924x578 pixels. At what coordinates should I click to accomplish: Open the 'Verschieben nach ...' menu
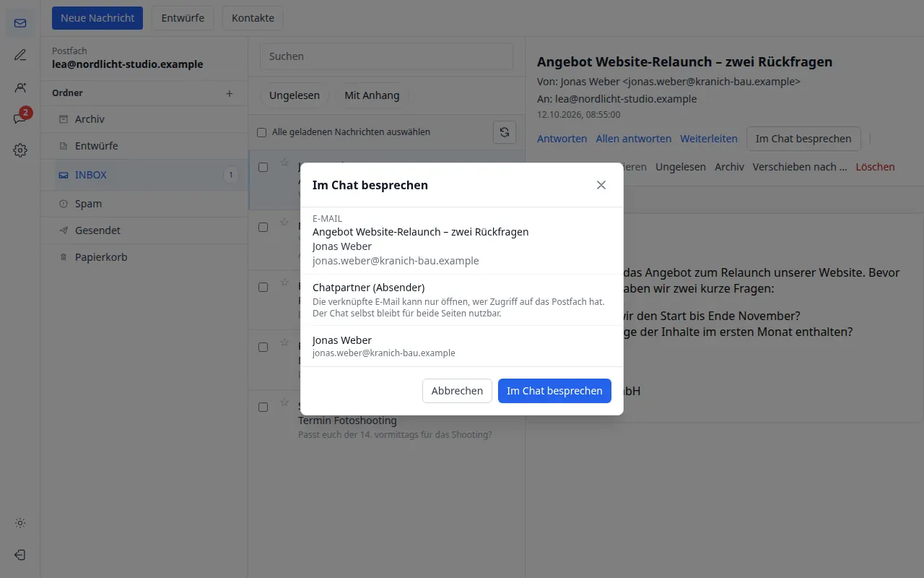point(800,167)
